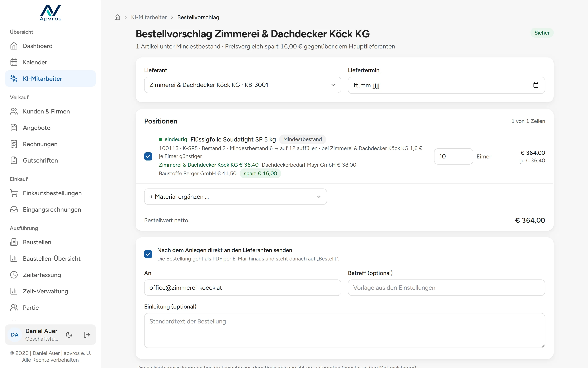This screenshot has width=588, height=368.
Task: Click the Partie group icon
Action: (x=14, y=307)
